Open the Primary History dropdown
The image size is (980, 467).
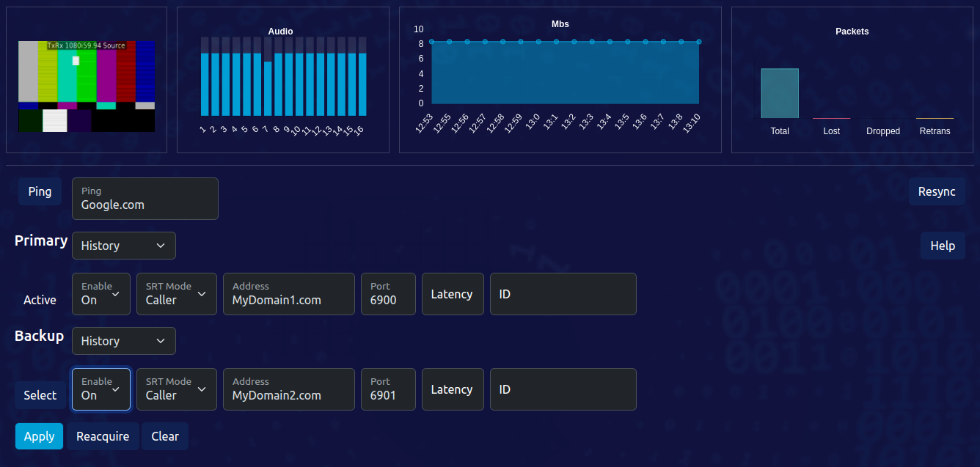[x=123, y=246]
